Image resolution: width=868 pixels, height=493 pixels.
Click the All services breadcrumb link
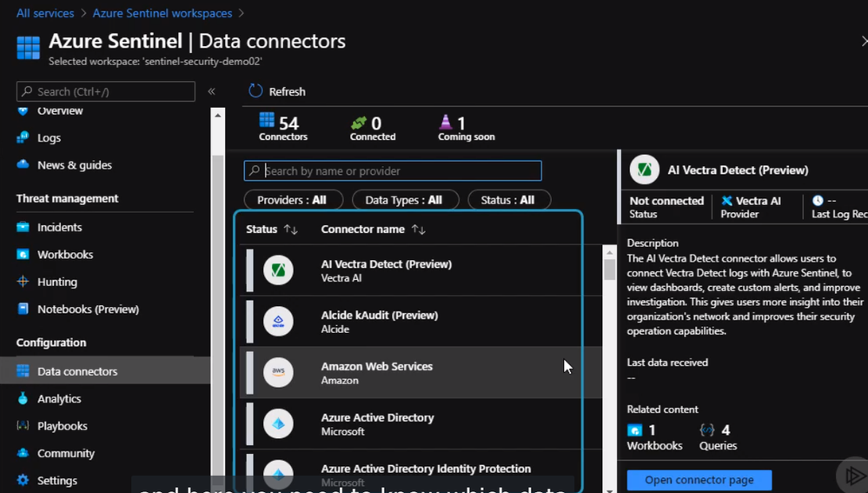click(45, 13)
